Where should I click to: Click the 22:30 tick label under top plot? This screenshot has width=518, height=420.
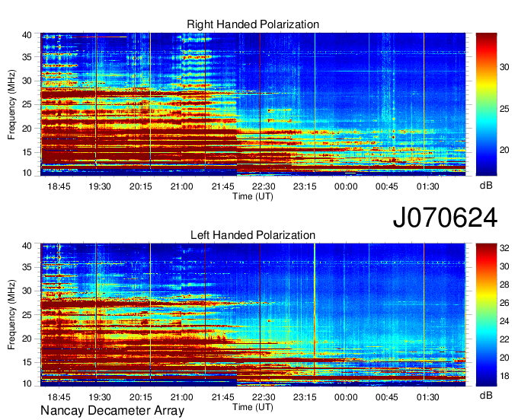click(264, 186)
